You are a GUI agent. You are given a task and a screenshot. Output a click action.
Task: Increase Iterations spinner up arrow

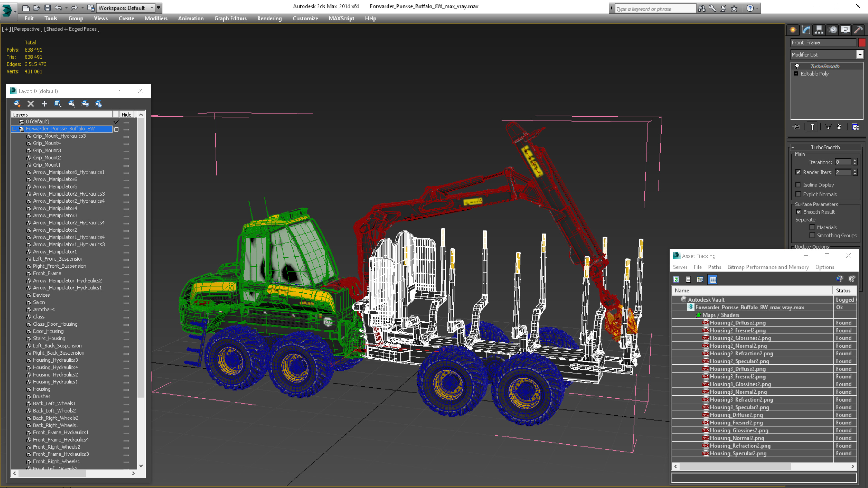point(855,160)
